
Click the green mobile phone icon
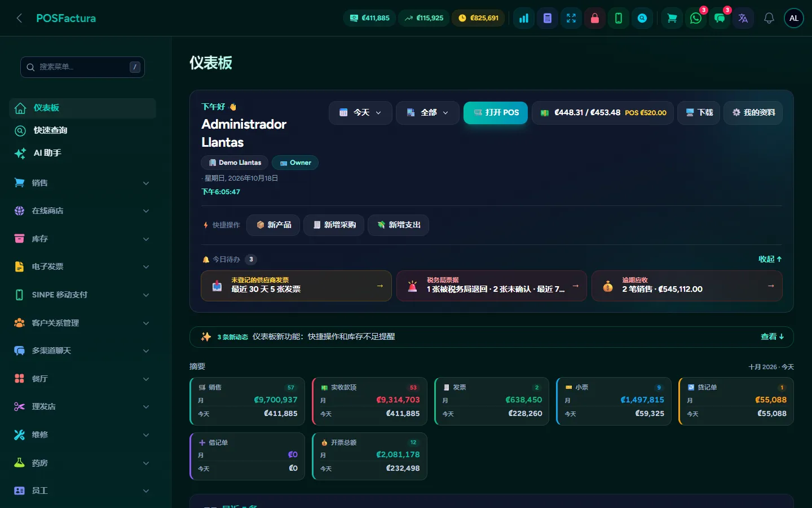click(619, 18)
